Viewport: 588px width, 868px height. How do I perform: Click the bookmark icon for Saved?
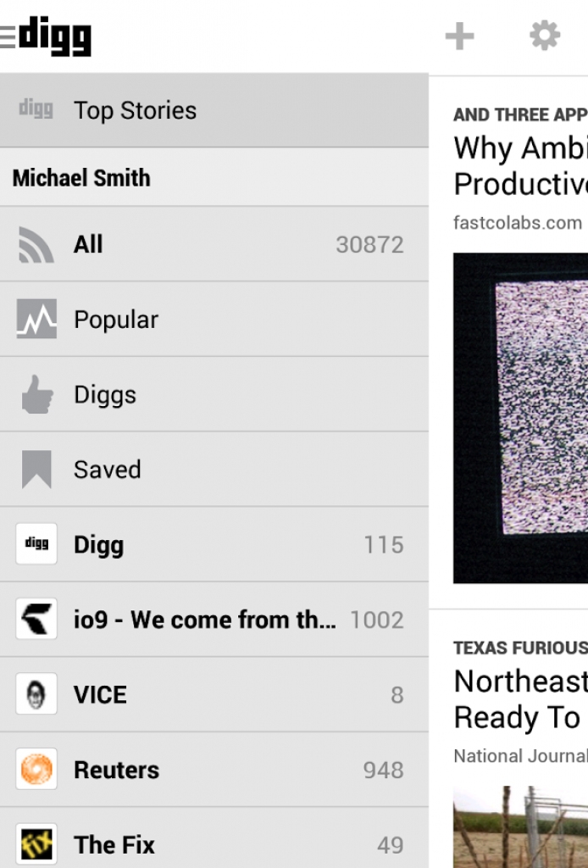coord(36,470)
